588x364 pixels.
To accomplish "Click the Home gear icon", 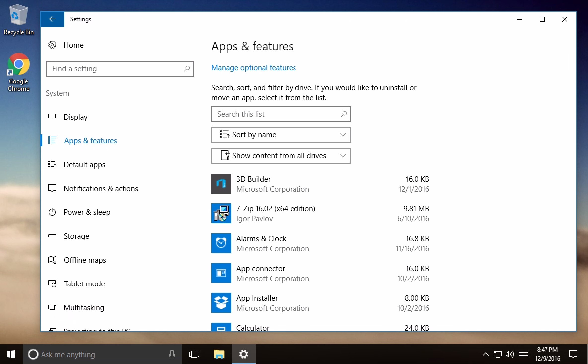I will (52, 45).
